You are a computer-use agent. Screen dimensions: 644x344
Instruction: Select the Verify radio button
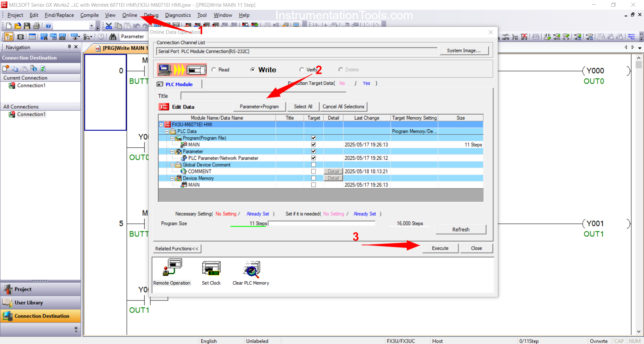(302, 70)
